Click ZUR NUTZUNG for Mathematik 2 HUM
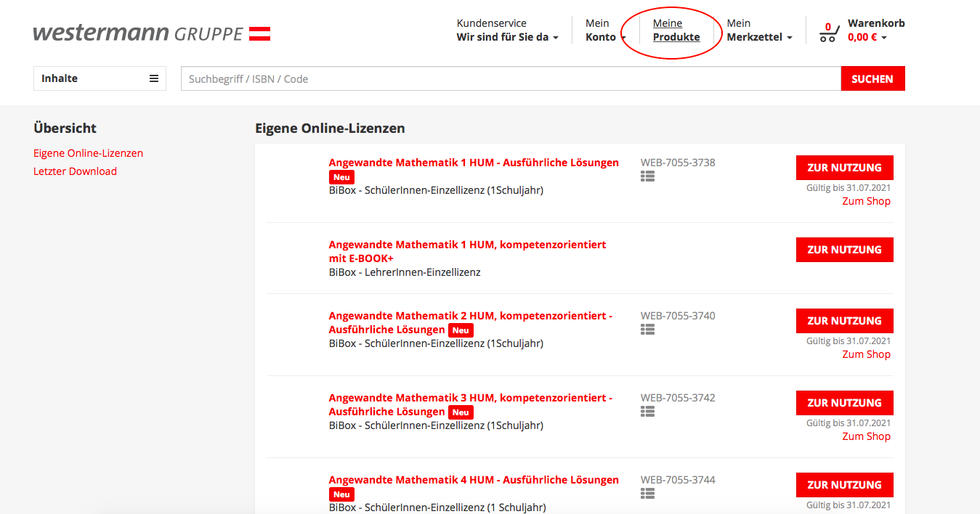The image size is (980, 514). point(844,321)
